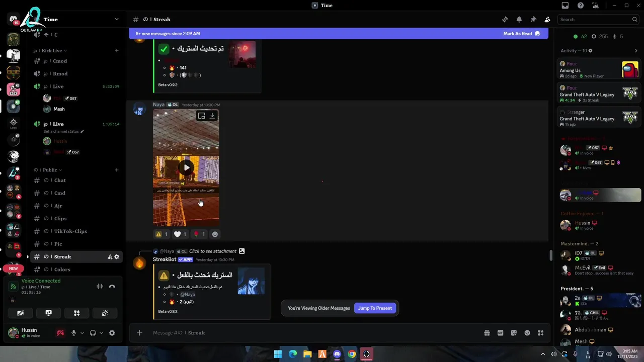Toggle the member list icon
Image resolution: width=644 pixels, height=362 pixels.
click(547, 20)
